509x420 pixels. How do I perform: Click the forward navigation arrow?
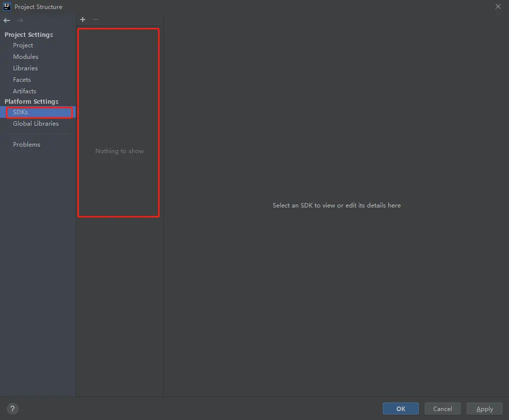(19, 20)
